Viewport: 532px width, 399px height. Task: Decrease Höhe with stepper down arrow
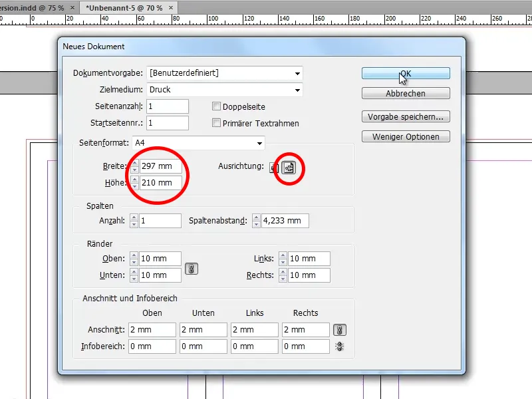135,186
